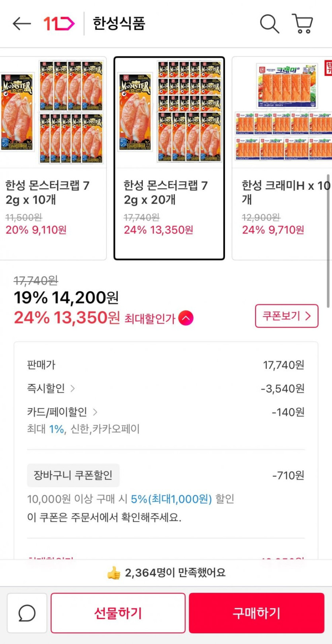
Task: Expand the 즉시할인 chevron
Action: [x=73, y=388]
